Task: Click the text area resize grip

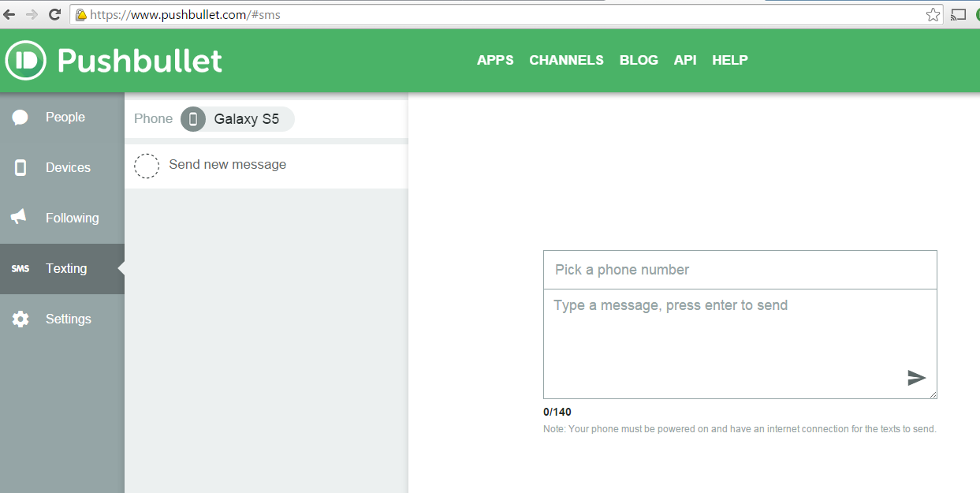Action: pyautogui.click(x=933, y=394)
